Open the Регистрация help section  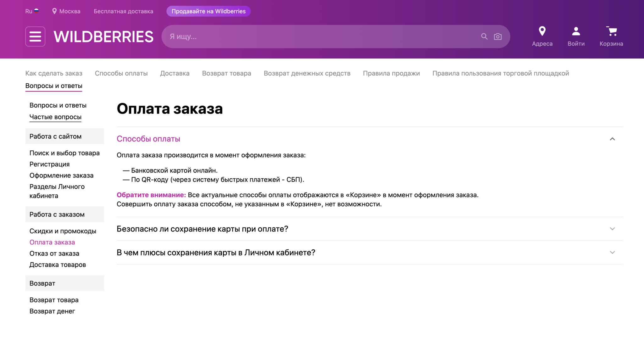(49, 164)
